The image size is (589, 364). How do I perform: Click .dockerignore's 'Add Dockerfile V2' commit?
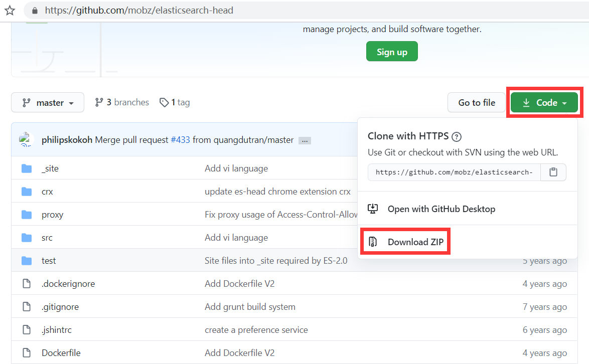(240, 284)
